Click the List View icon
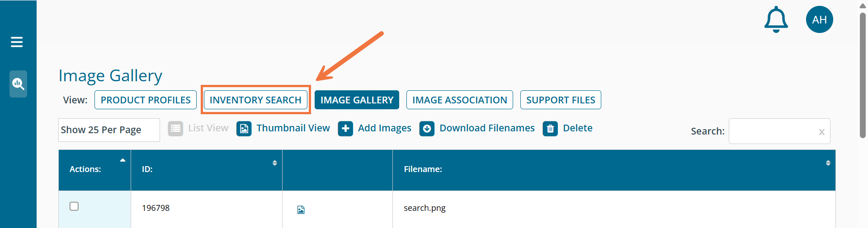Viewport: 868px width, 228px height. [175, 129]
